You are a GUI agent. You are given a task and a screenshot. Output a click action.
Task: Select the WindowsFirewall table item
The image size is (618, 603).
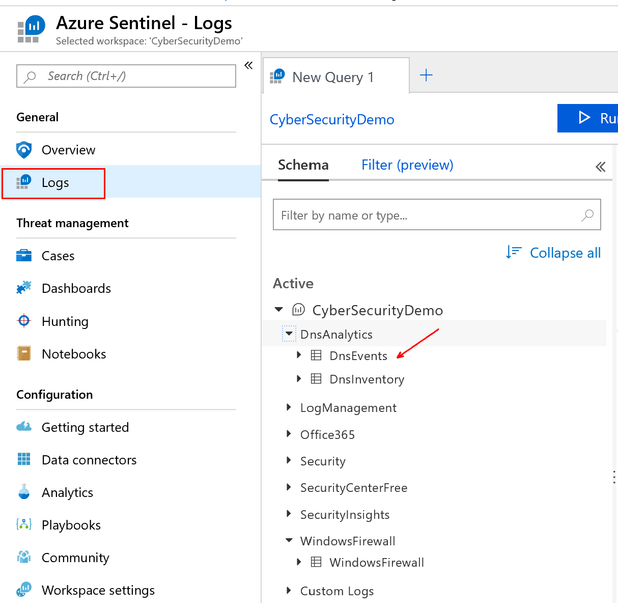pos(376,563)
